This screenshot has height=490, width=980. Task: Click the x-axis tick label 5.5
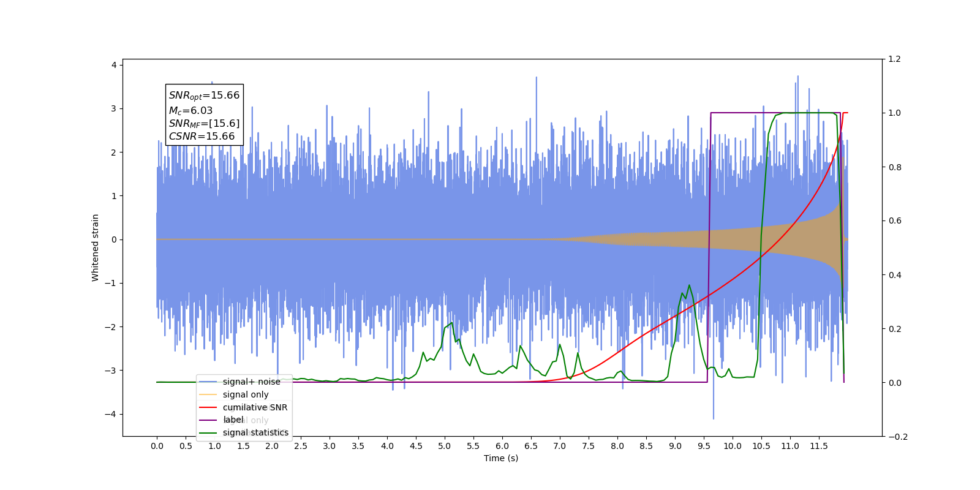[x=473, y=446]
